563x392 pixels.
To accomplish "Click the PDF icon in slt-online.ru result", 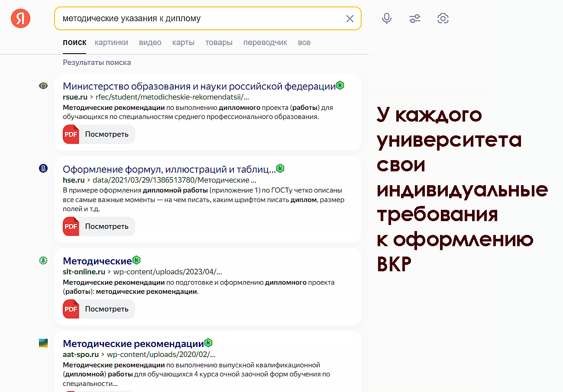I will click(x=71, y=309).
